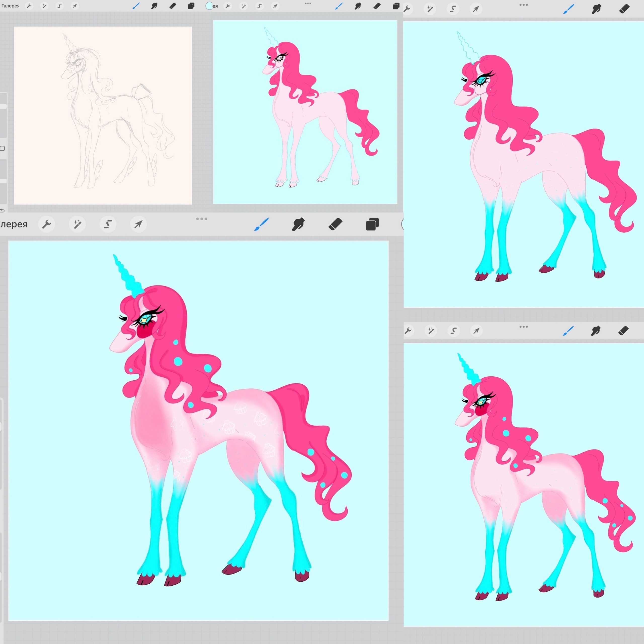
Task: Open the partially visible 'лерея' gallery button in the large toolbar
Action: (x=14, y=224)
